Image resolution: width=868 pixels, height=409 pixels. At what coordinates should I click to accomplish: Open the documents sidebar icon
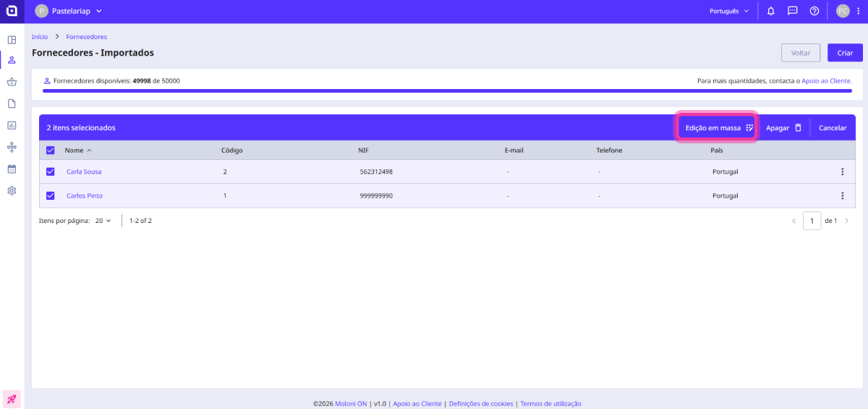[x=12, y=104]
